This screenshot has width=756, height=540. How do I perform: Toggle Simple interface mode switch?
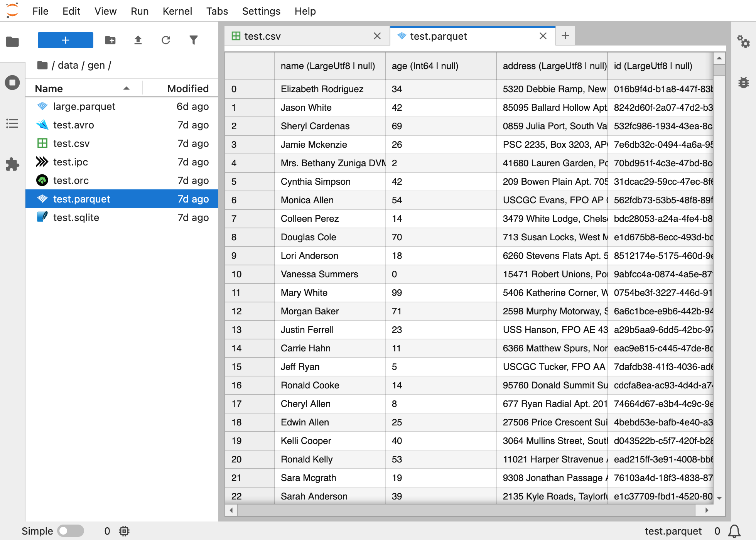pyautogui.click(x=71, y=531)
